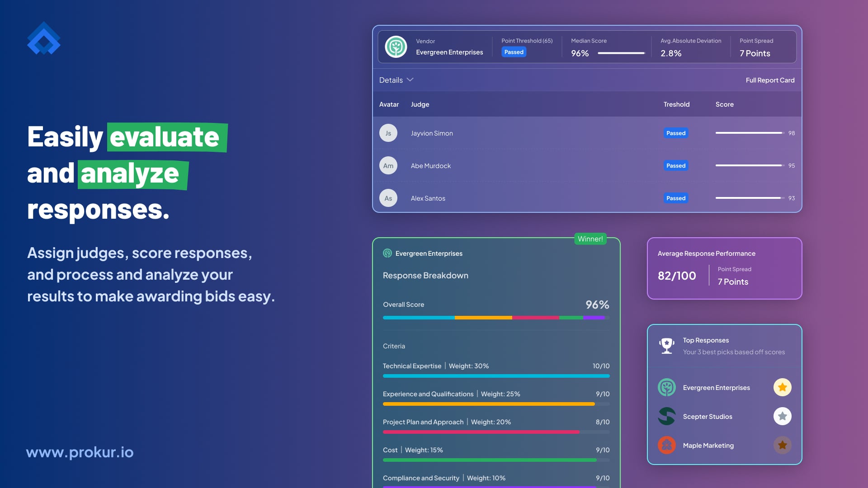Toggle the gold star for Evergreen Enterprises

coord(782,387)
